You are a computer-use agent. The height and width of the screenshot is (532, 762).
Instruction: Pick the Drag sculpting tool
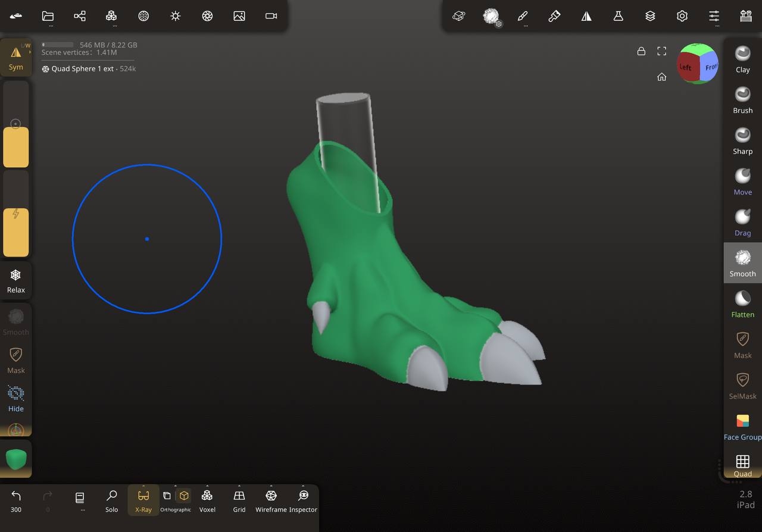[x=742, y=223]
